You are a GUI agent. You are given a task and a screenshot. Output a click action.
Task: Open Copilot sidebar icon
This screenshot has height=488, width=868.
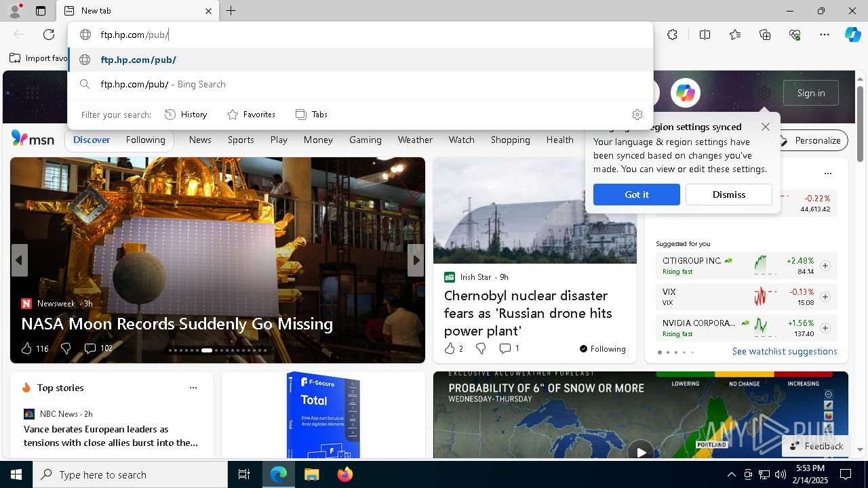pyautogui.click(x=852, y=35)
